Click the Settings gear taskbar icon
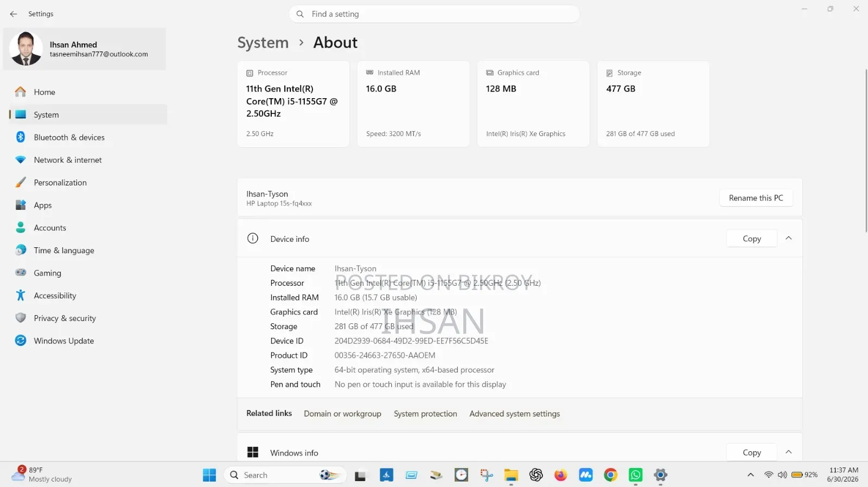The height and width of the screenshot is (487, 868). click(660, 475)
